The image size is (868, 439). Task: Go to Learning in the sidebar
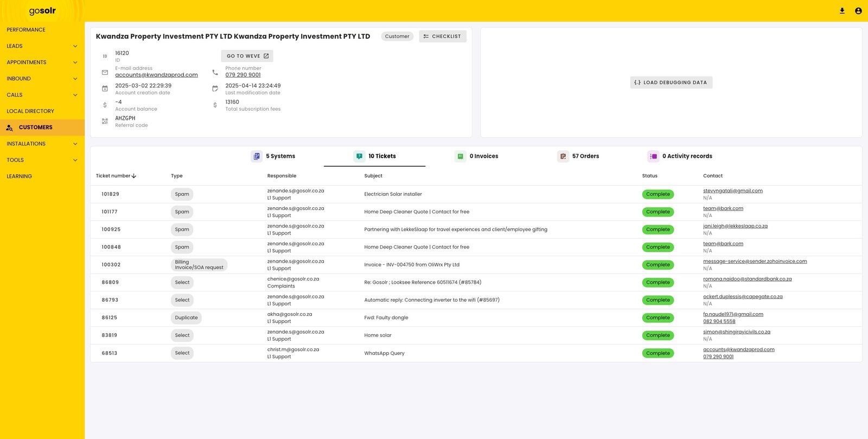(x=42, y=176)
